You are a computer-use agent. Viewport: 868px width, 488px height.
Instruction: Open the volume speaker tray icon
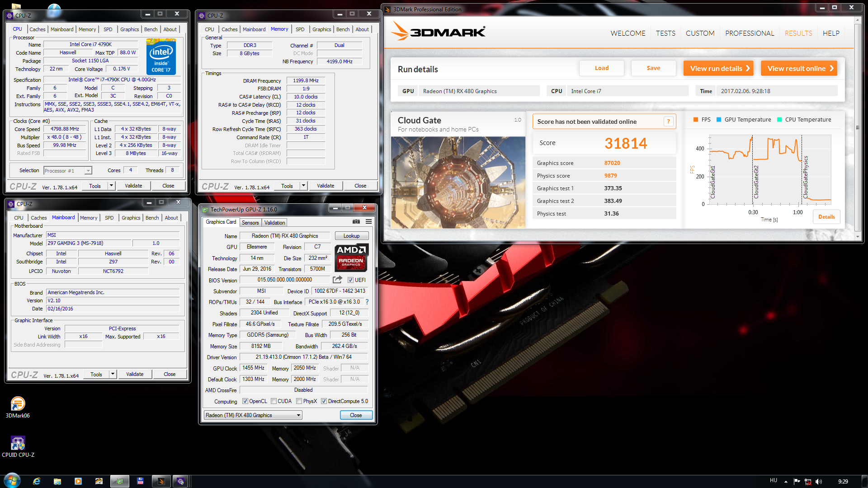pyautogui.click(x=819, y=482)
